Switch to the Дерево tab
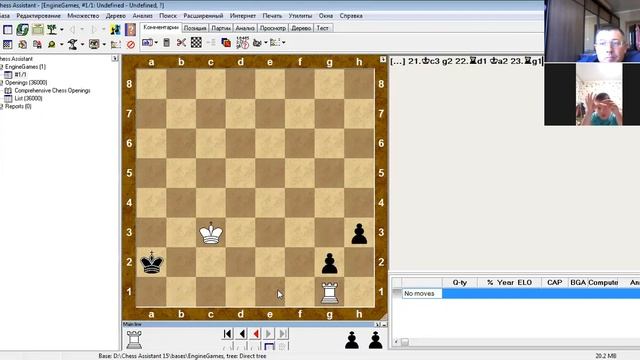The image size is (640, 360). click(x=301, y=28)
